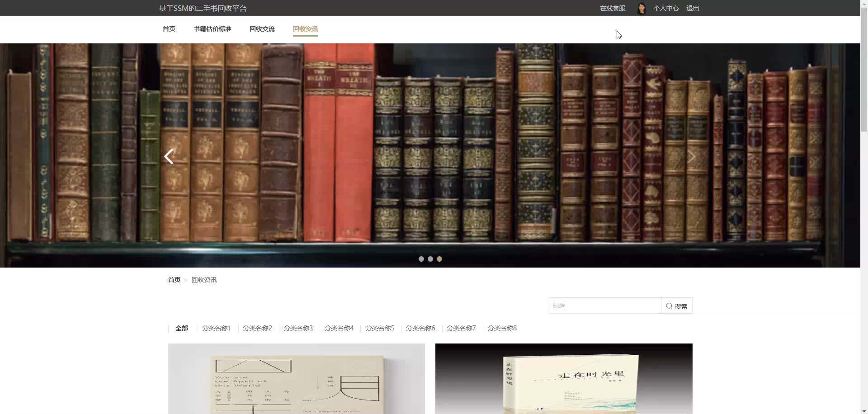Open the 回收资讯 navigation tab
Viewport: 868px width, 414px height.
pyautogui.click(x=306, y=29)
